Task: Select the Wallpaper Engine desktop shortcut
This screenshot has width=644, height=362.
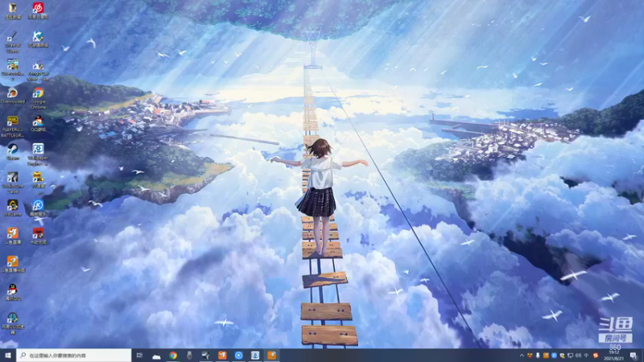Action: 38,154
